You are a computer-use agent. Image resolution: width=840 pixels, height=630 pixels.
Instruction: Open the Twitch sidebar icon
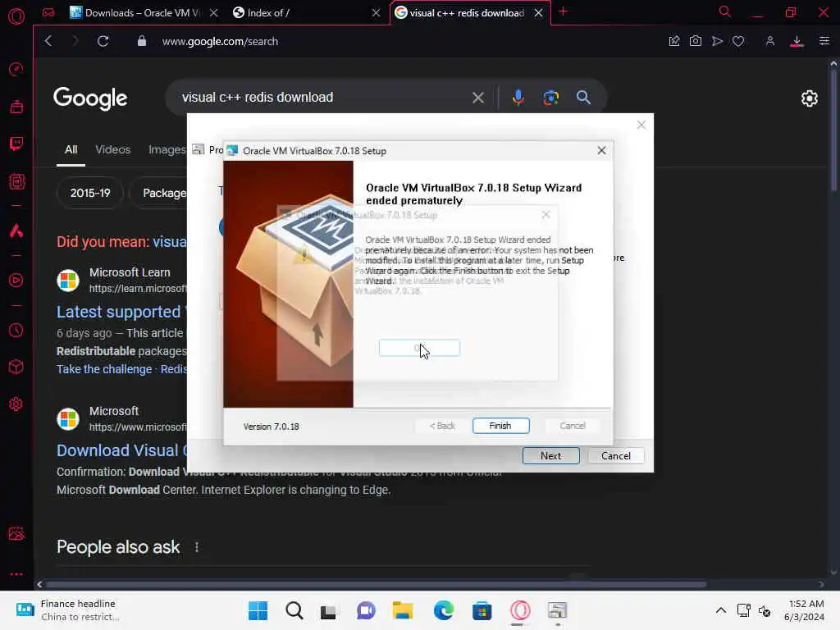(16, 143)
